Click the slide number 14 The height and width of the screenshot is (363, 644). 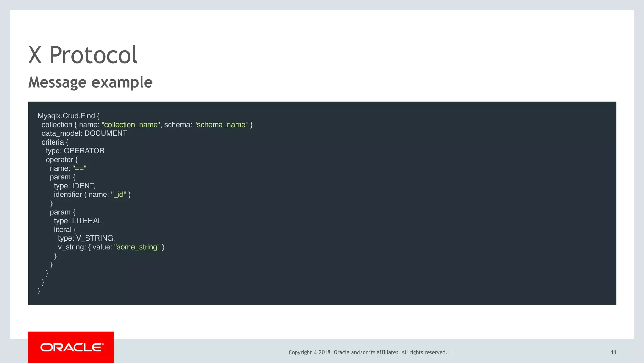tap(613, 352)
